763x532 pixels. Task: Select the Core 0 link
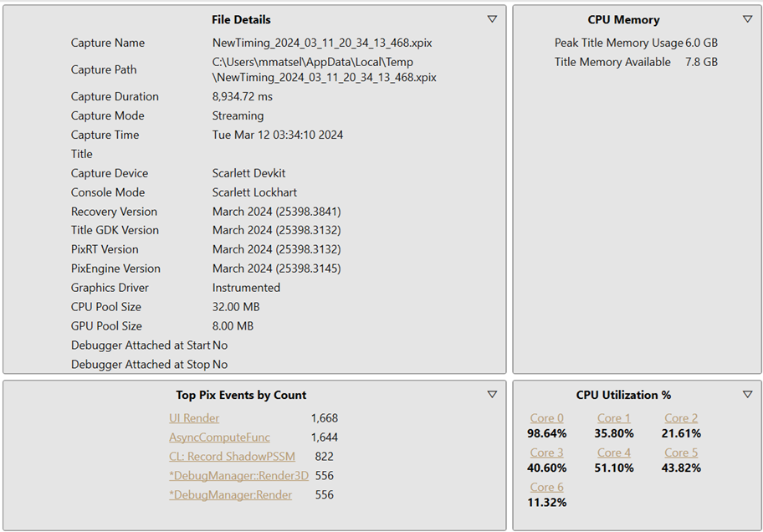546,418
